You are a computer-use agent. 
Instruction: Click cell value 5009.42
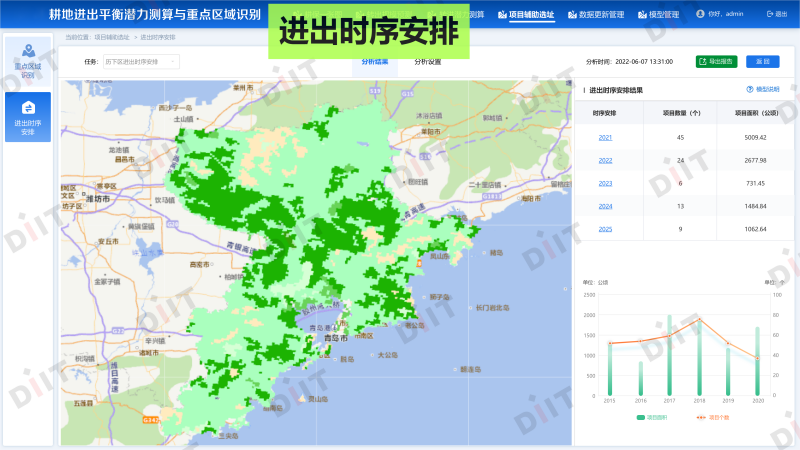pyautogui.click(x=755, y=137)
